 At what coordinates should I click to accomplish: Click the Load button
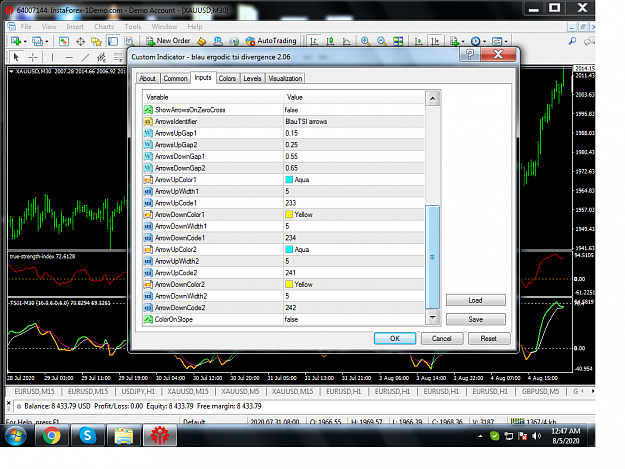click(x=476, y=300)
